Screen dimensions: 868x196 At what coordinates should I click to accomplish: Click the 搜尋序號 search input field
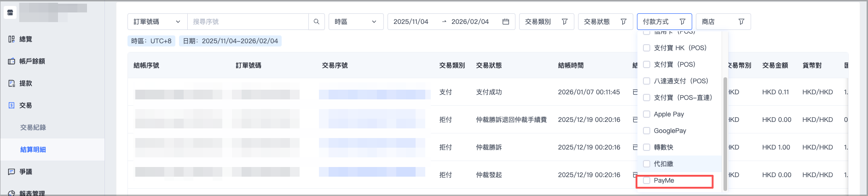(x=248, y=22)
